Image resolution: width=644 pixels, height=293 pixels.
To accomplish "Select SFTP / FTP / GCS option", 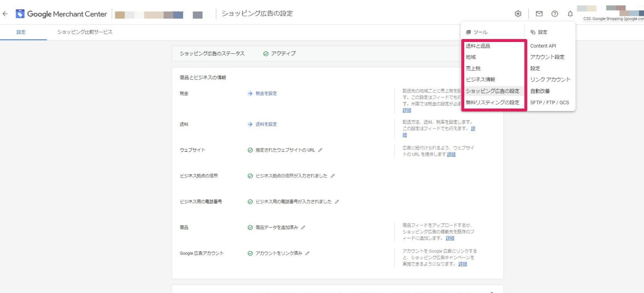I will pyautogui.click(x=549, y=102).
